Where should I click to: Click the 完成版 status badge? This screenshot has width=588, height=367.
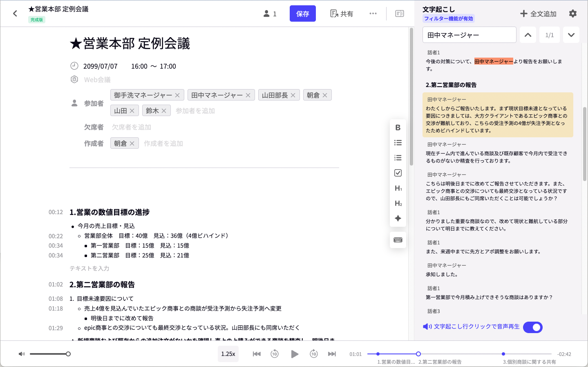[x=37, y=20]
